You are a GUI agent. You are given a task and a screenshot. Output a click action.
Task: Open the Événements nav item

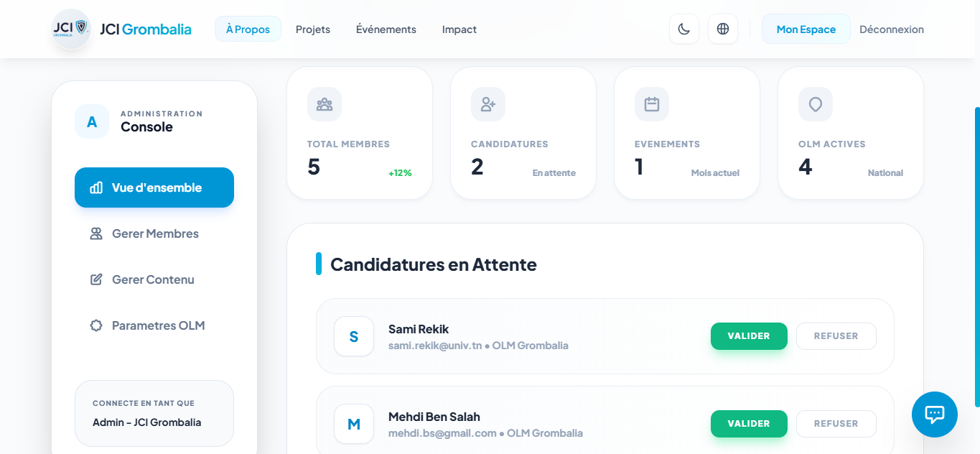pos(386,29)
